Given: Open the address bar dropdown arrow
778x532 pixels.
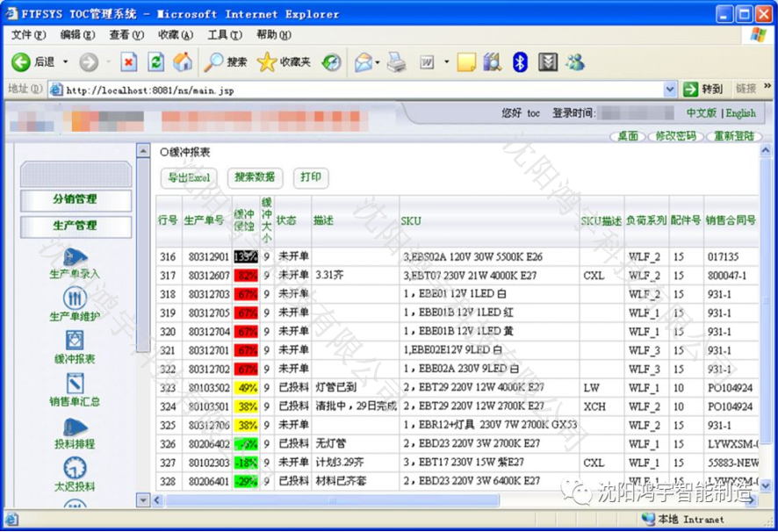Looking at the screenshot, I should 670,89.
